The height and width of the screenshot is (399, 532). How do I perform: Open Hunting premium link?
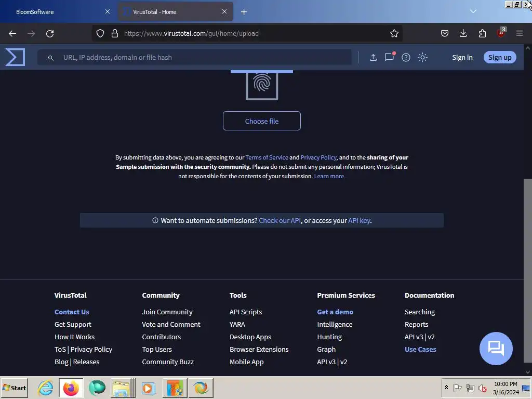pos(329,337)
